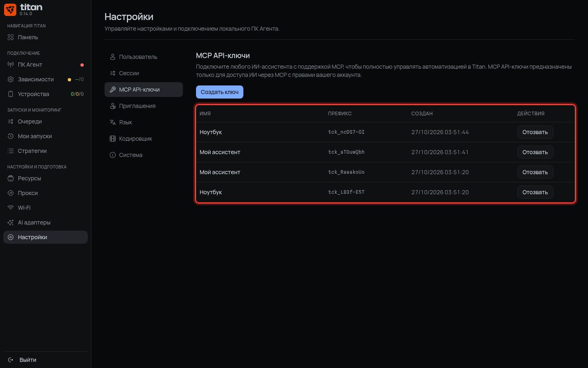The image size is (588, 368).
Task: Click the AI адаптеры sparkle icon
Action: click(x=11, y=222)
